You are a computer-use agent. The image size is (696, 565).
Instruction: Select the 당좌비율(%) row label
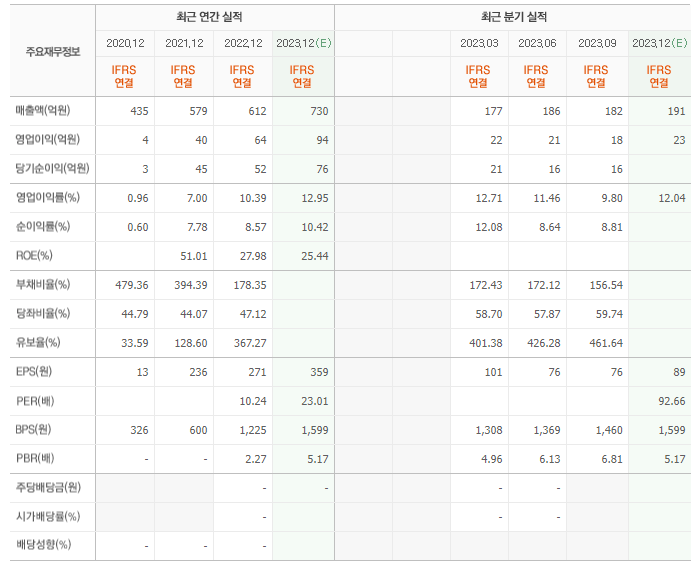[x=43, y=313]
